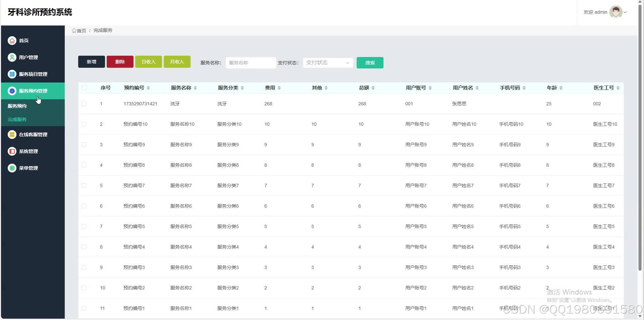Sort by 服务分类 column arrows

tap(242, 88)
